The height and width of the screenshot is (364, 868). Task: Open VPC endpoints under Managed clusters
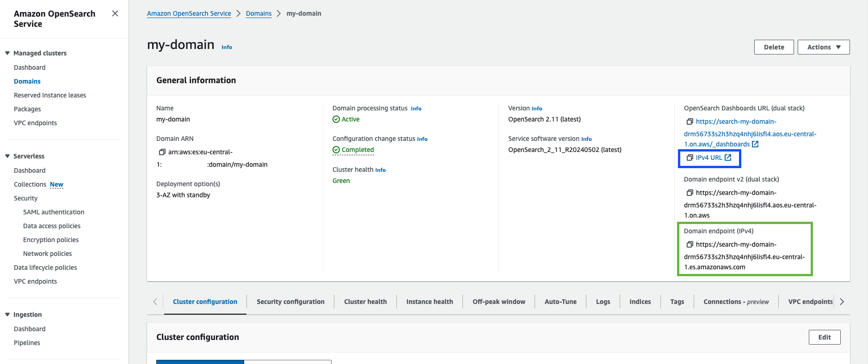pyautogui.click(x=35, y=123)
